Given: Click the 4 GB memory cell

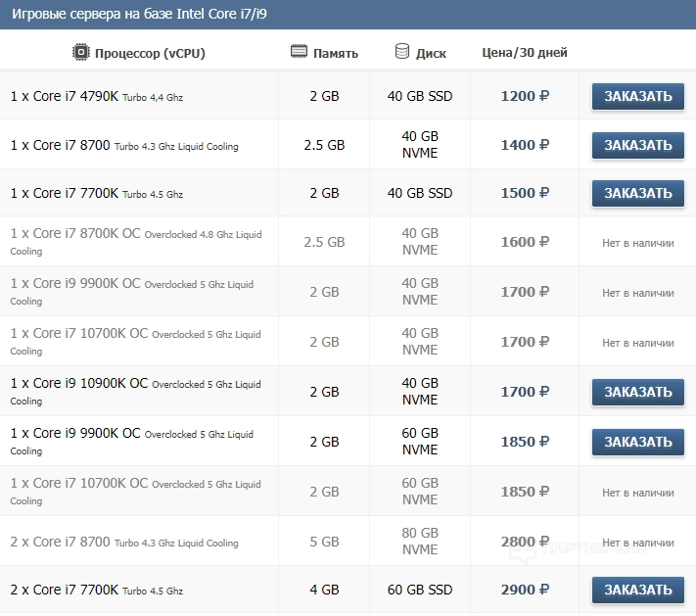Looking at the screenshot, I should click(x=324, y=590).
